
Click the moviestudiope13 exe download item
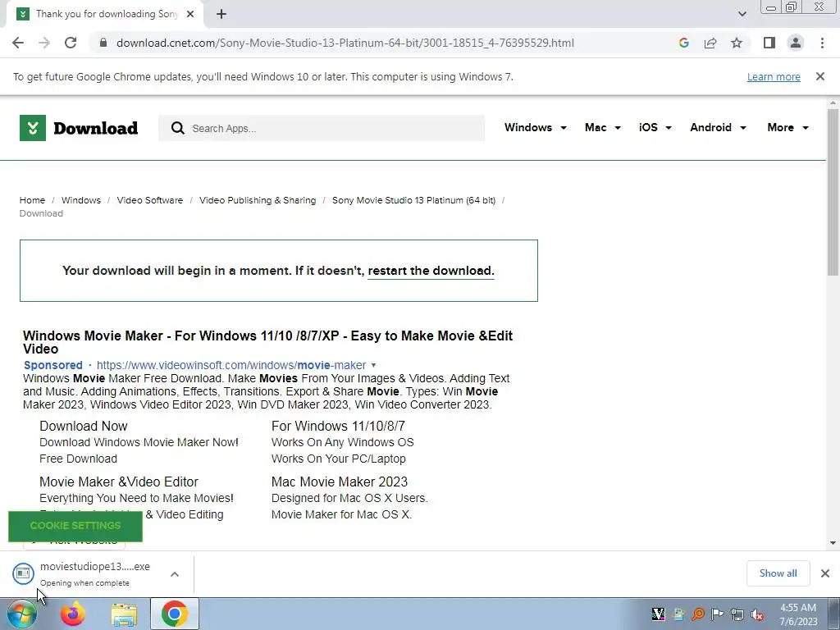pos(85,573)
